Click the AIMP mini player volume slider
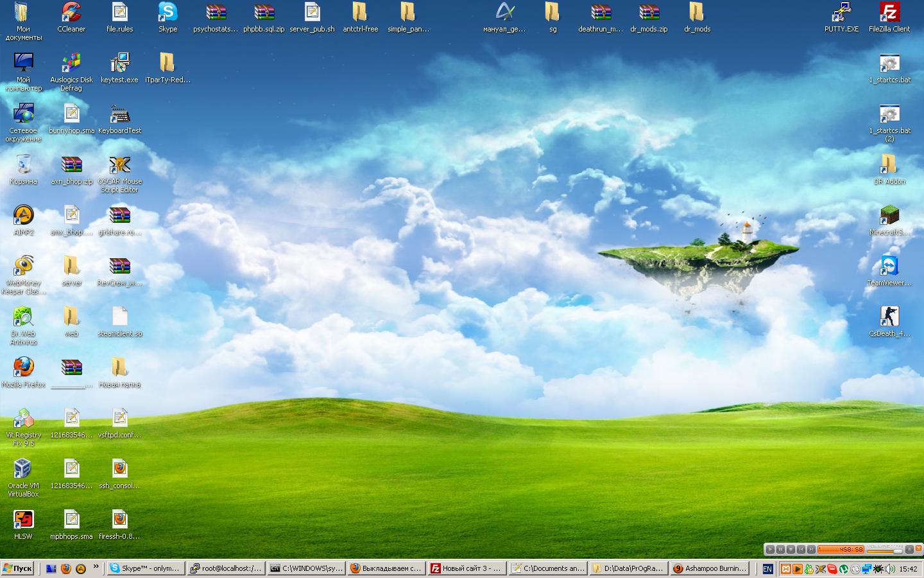 click(885, 550)
